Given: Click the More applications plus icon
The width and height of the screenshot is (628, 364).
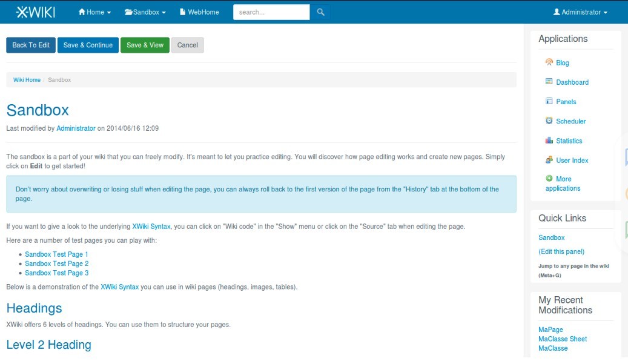Looking at the screenshot, I should coord(549,179).
